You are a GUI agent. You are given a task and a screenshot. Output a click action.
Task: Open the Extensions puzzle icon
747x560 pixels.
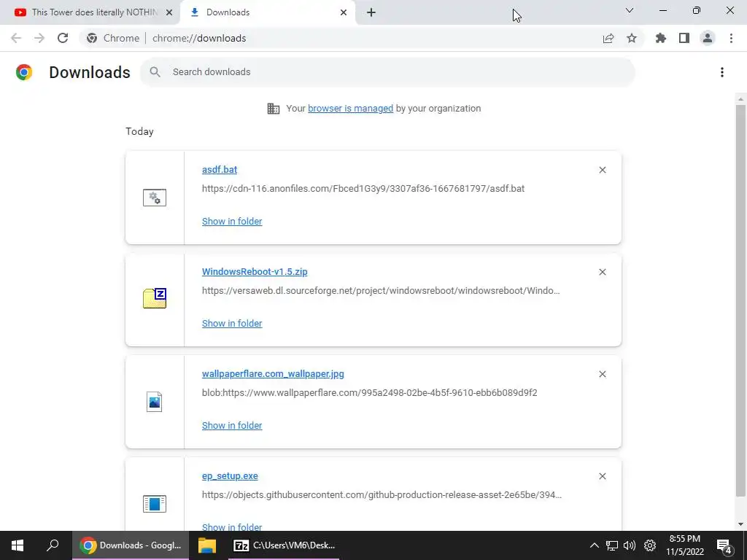661,38
